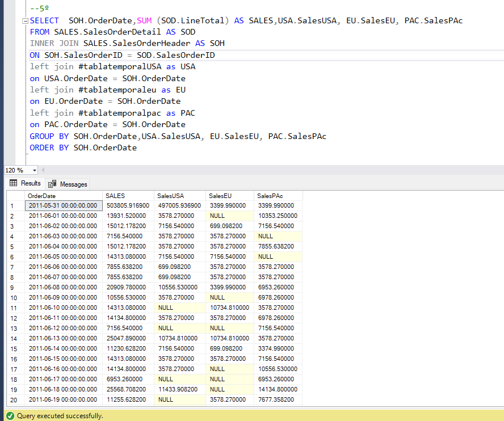Image resolution: width=504 pixels, height=421 pixels.
Task: Select the 2011-06-10 OrderDate cell
Action: pos(64,308)
